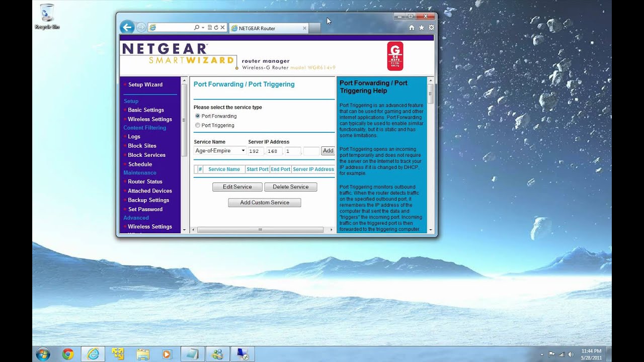Click the sidebar scrollbar down arrow
The image size is (644, 362).
[x=184, y=230]
